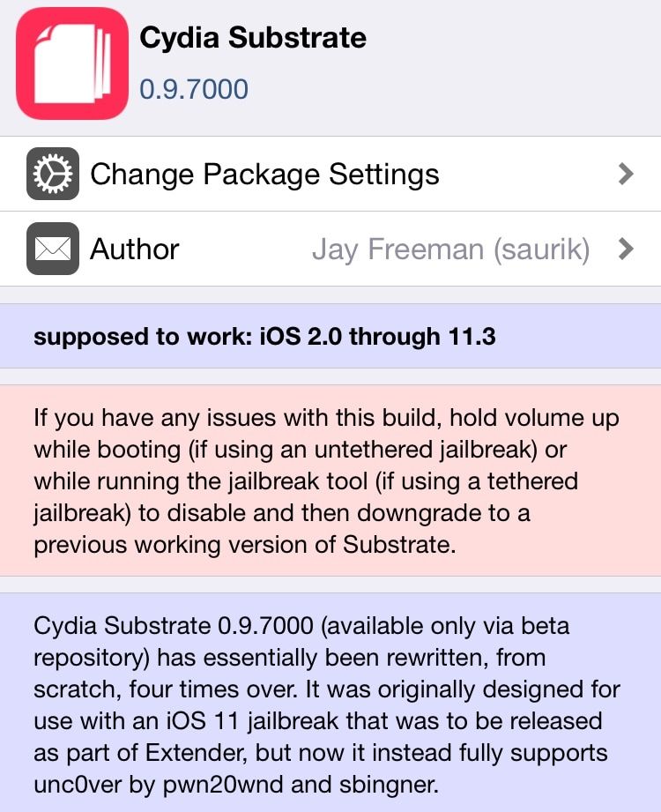Screen dimensions: 661x812
Task: Tap the Cydia Substrate package icon
Action: (x=72, y=63)
